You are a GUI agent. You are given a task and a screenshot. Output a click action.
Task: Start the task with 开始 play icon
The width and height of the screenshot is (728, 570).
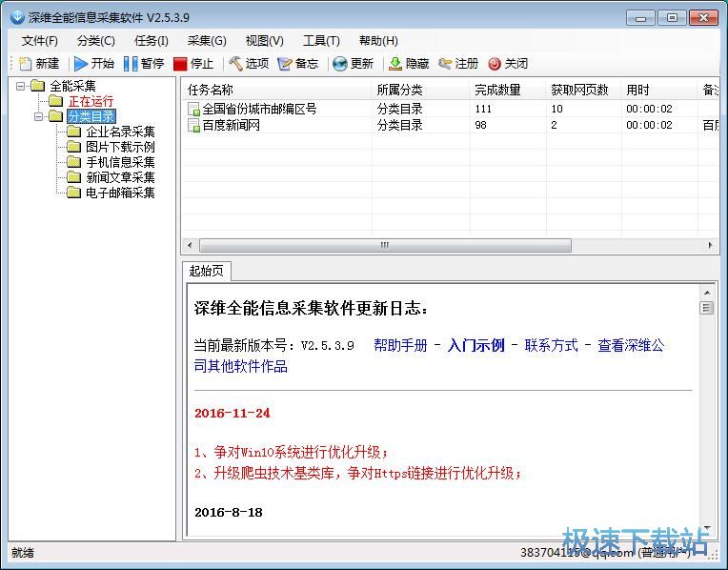click(x=81, y=64)
